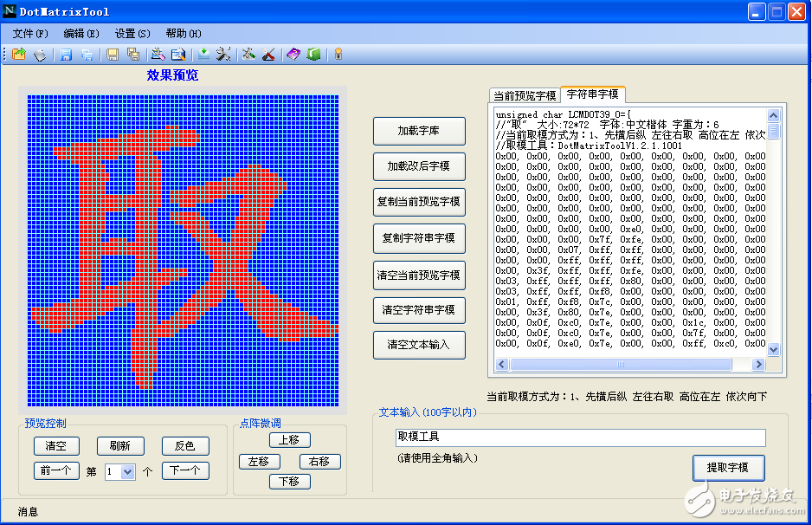
Task: Click the green download arrow toolbar icon
Action: [203, 55]
